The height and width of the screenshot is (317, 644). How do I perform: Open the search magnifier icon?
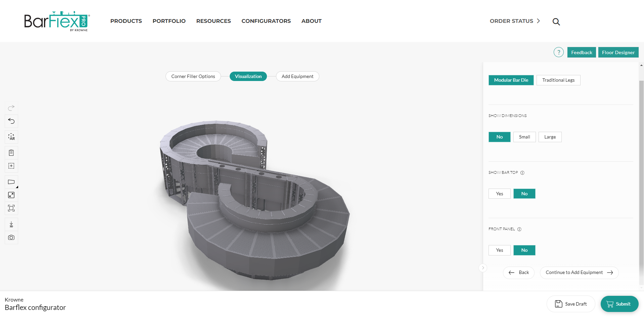pyautogui.click(x=556, y=22)
